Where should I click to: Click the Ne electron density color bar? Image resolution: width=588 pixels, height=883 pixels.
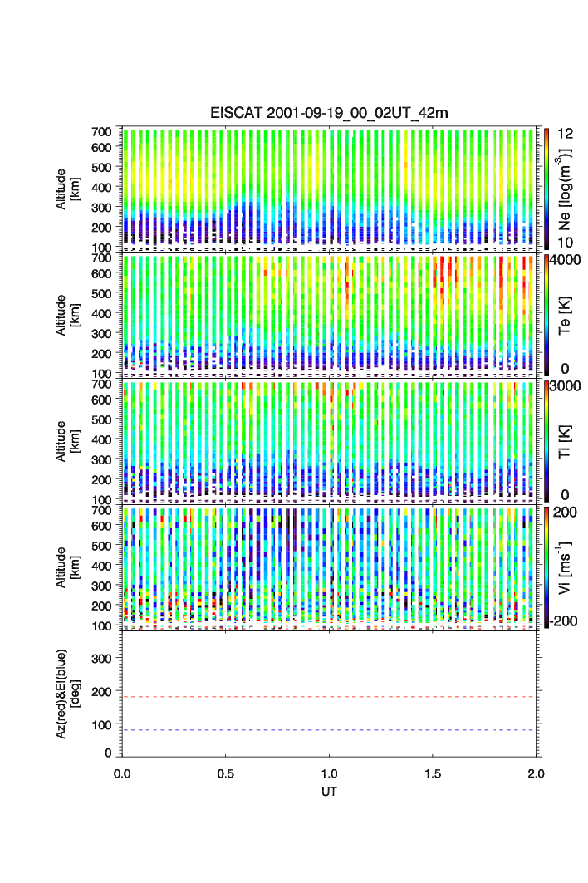tap(546, 187)
